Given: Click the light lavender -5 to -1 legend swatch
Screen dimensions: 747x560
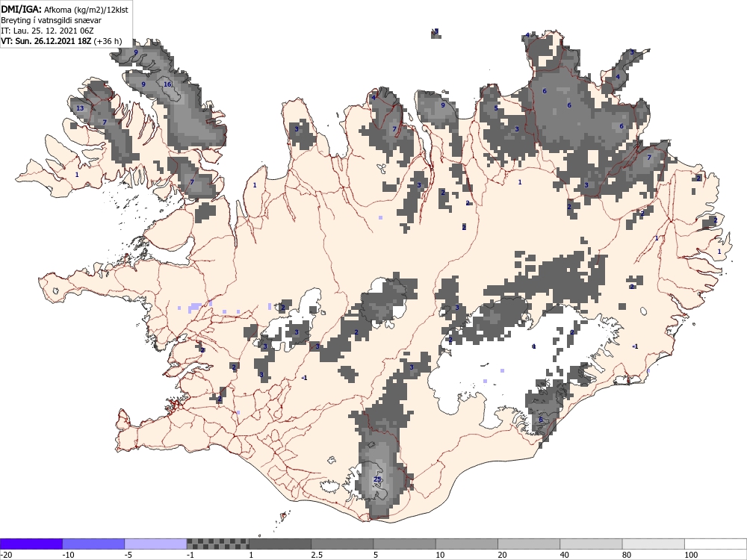Looking at the screenshot, I should coord(156,544).
